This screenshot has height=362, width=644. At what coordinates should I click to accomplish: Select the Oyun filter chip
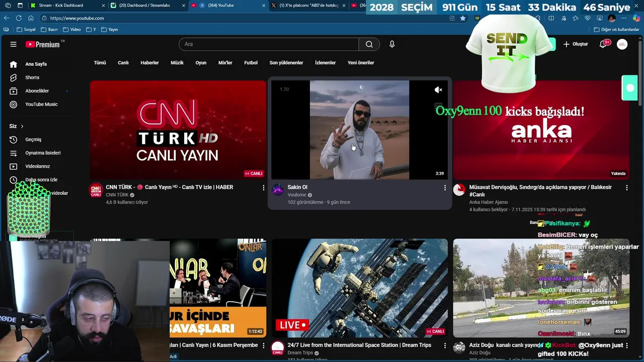coord(201,63)
